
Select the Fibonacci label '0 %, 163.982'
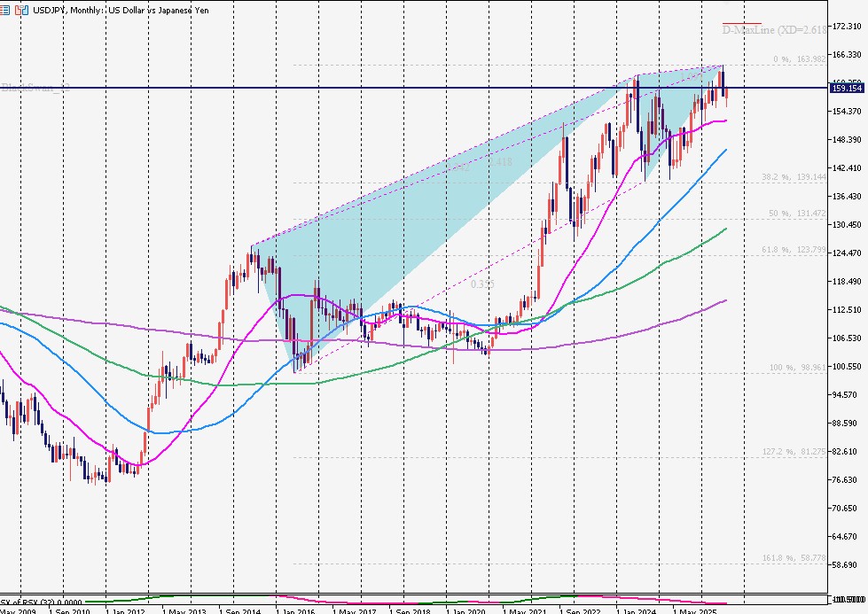(800, 59)
